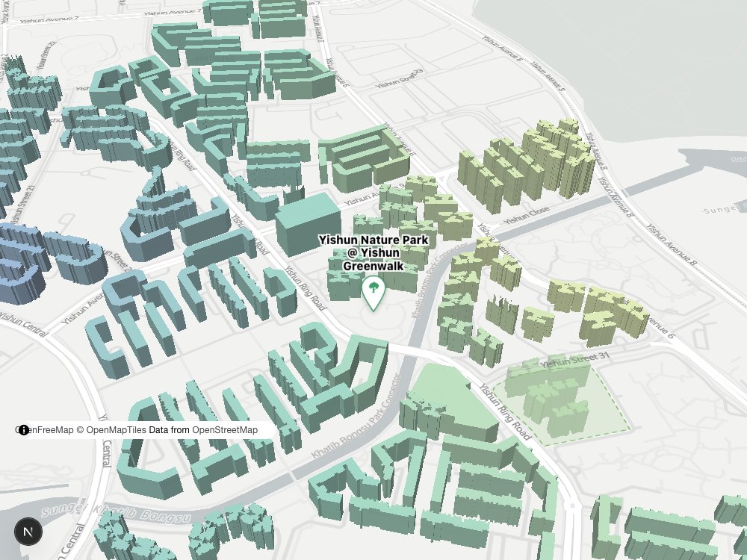The image size is (747, 560).
Task: Click the Yishun Close road label
Action: [x=527, y=217]
